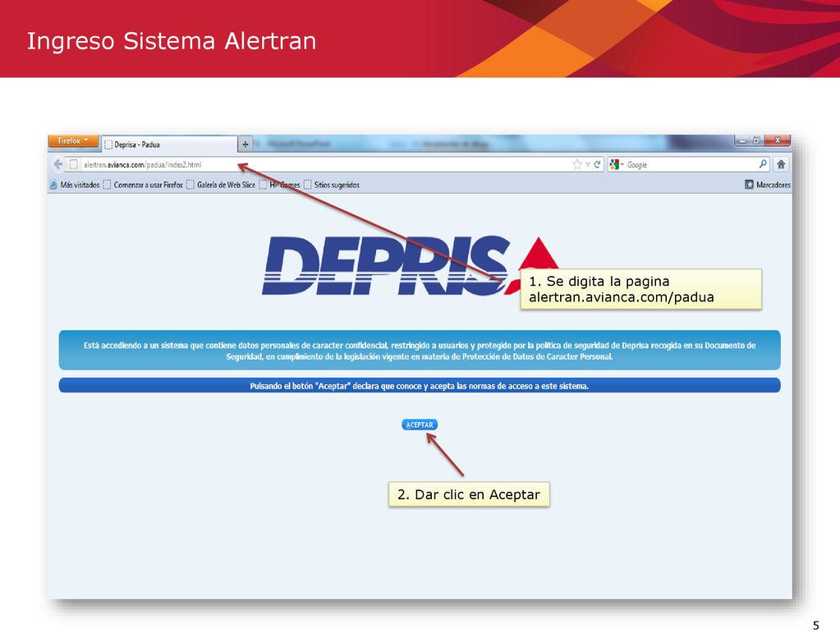Image resolution: width=840 pixels, height=643 pixels.
Task: Click the page icon beside the URL
Action: [x=74, y=164]
